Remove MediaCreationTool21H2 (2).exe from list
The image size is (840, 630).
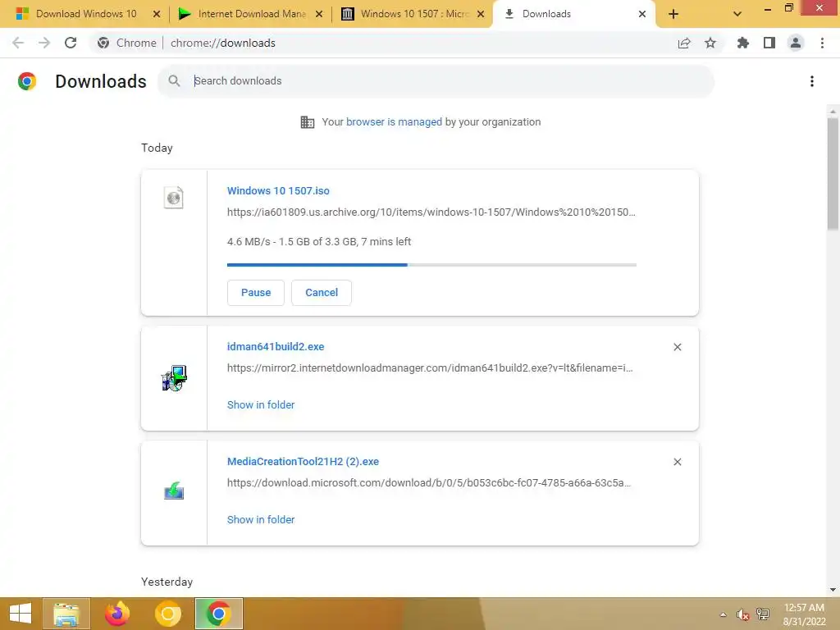[677, 462]
